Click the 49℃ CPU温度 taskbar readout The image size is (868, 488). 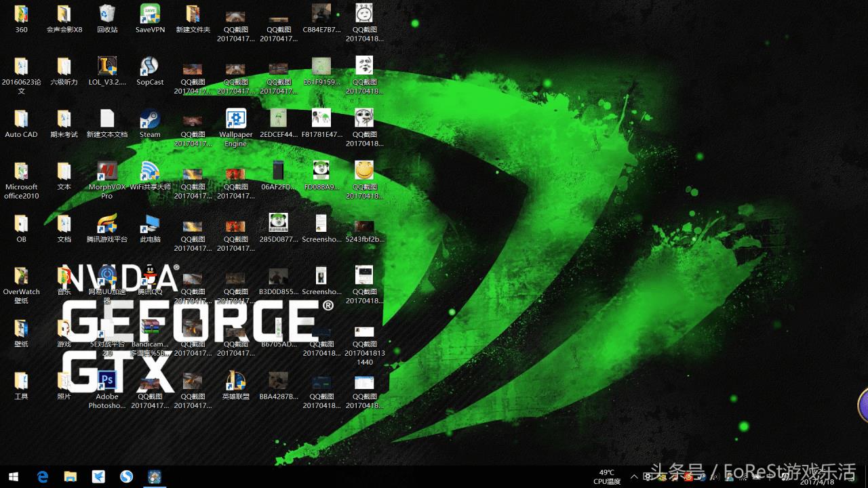(607, 476)
